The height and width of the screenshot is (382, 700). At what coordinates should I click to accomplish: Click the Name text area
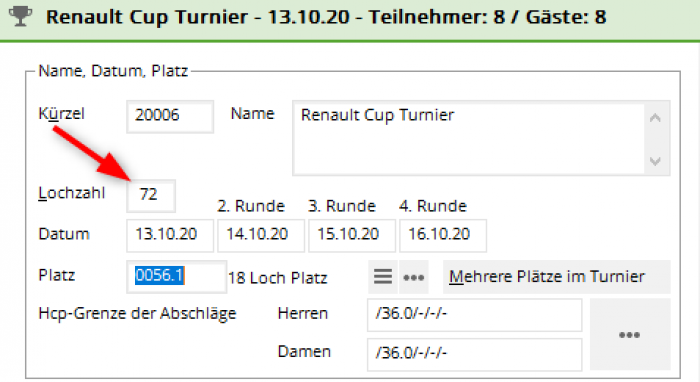(469, 138)
